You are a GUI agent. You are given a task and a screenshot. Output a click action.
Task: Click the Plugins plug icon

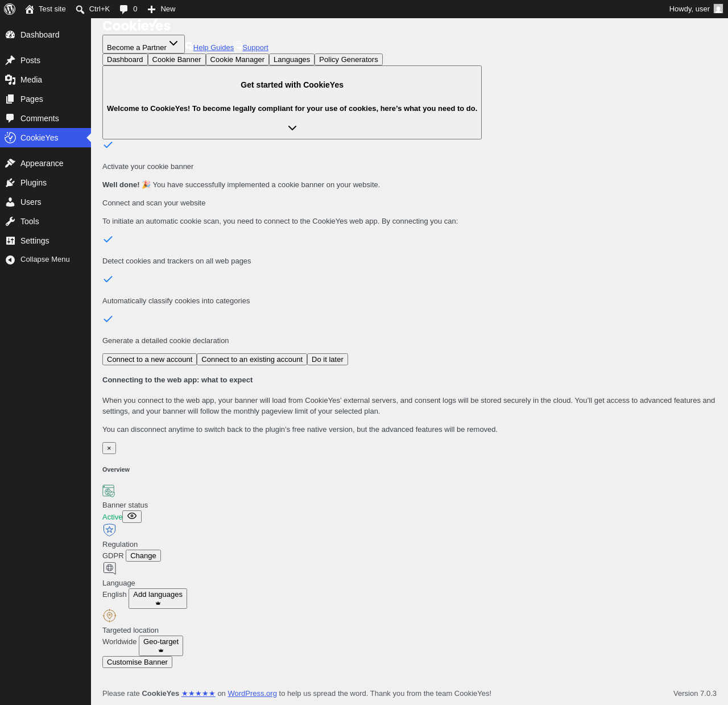[10, 183]
